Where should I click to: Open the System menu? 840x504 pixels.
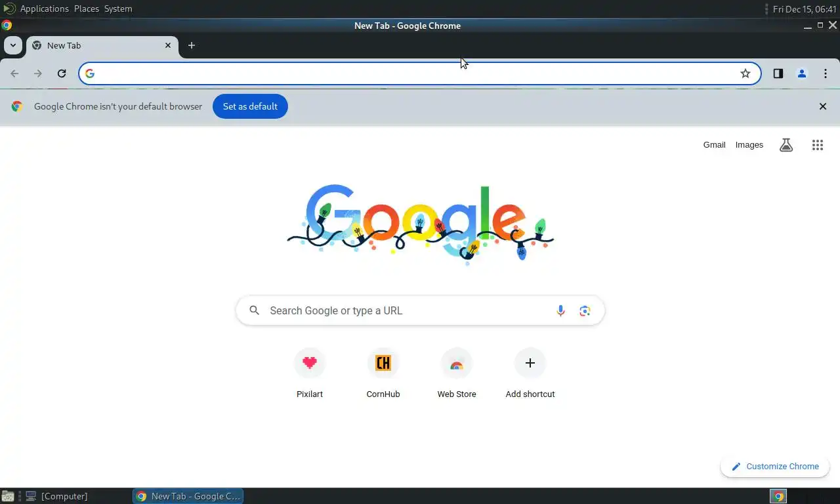tap(118, 9)
